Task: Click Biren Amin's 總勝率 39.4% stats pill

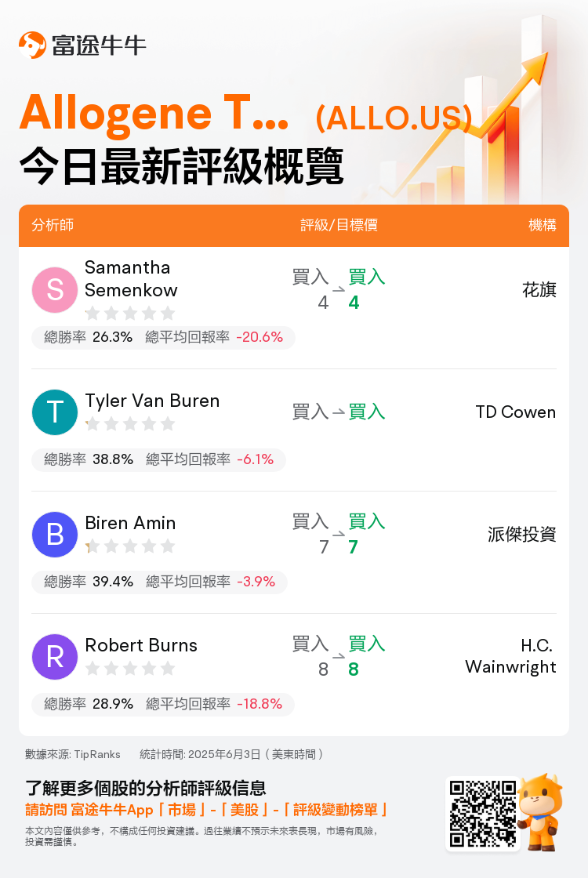Action: (160, 582)
